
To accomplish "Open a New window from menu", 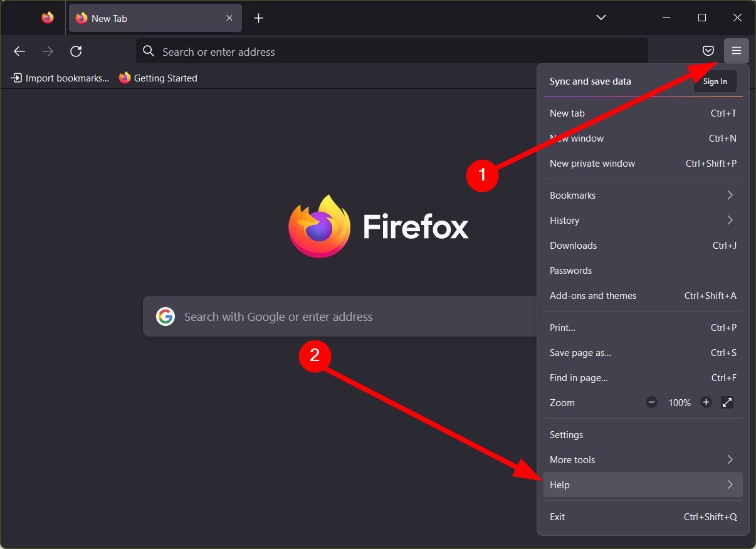I will pos(643,139).
